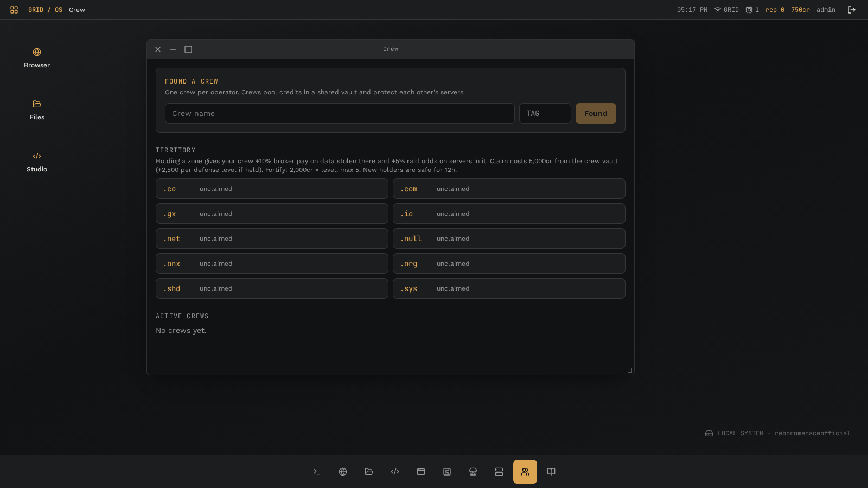Open the terminal from the dock
Image resolution: width=868 pixels, height=488 pixels.
pyautogui.click(x=317, y=472)
